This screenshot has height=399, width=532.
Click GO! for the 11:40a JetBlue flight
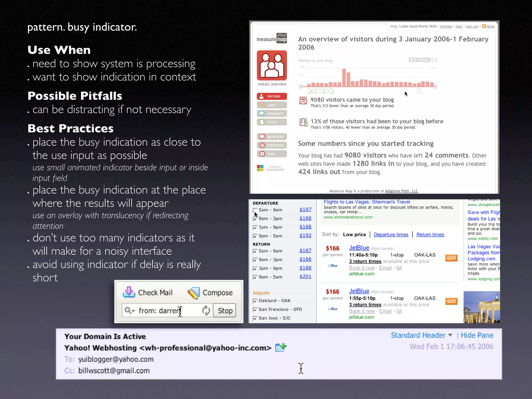(451, 258)
